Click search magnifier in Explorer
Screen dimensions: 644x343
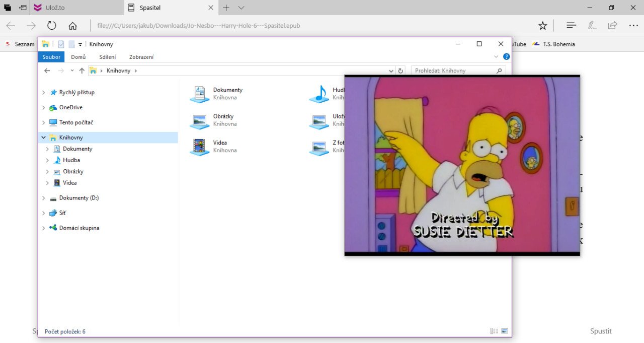(500, 71)
